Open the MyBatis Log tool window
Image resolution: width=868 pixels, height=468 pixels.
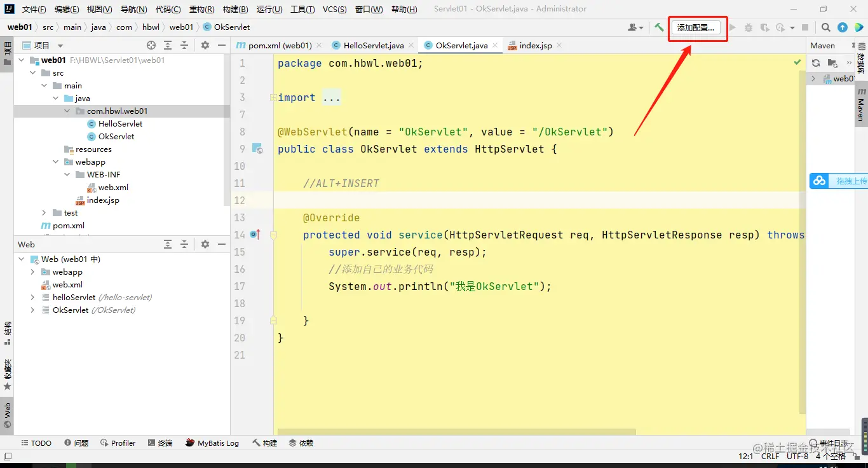click(x=212, y=443)
